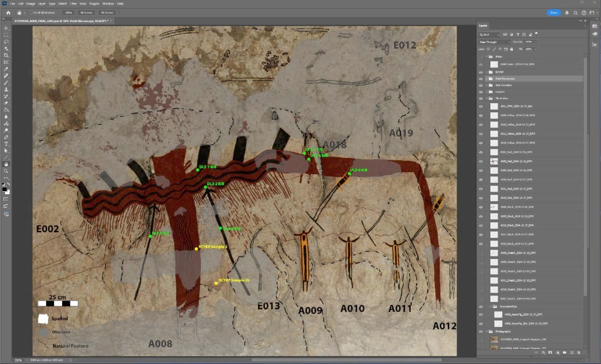Screen dimensions: 601x364
Task: Select the Lasso tool
Action: pos(7,42)
